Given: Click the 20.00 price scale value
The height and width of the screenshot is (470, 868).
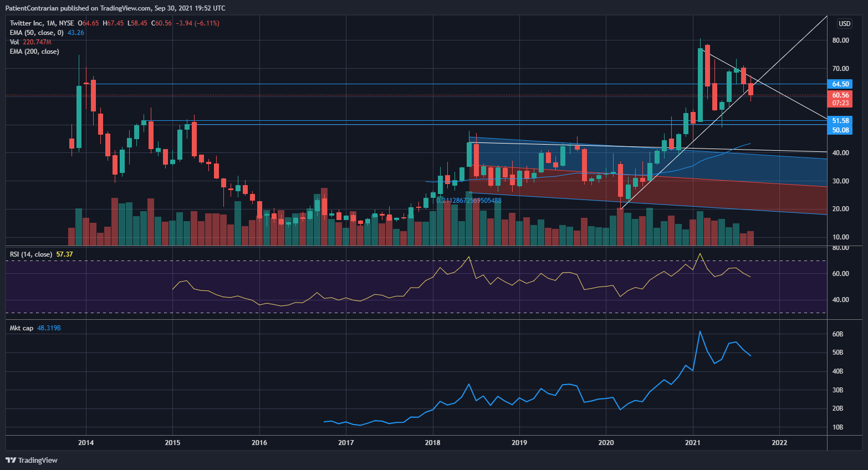Looking at the screenshot, I should click(x=840, y=209).
